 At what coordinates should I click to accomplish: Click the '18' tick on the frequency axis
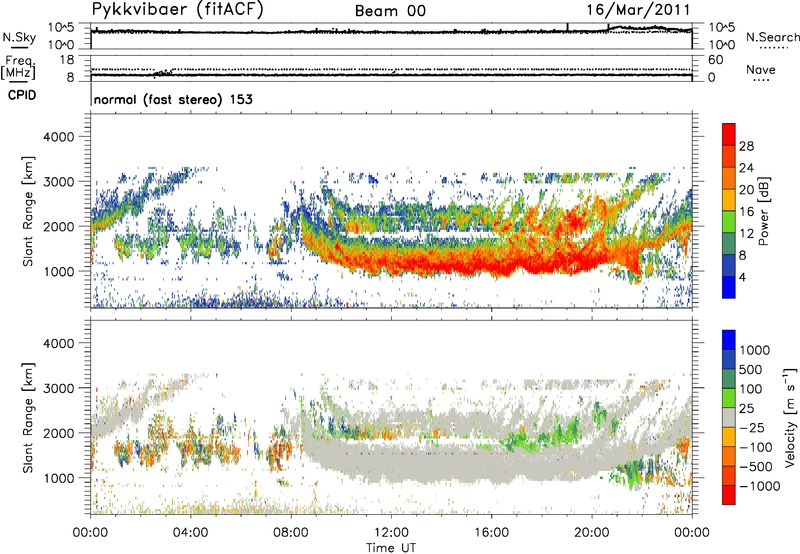(66, 60)
